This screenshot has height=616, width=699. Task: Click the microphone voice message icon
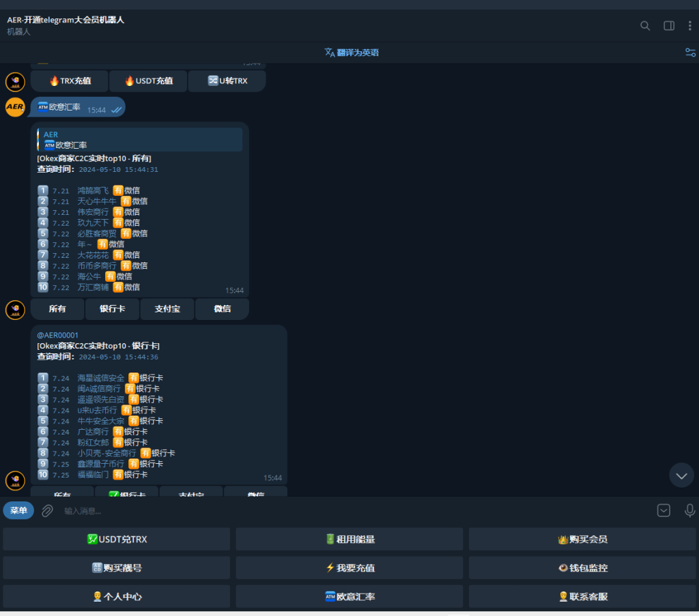[689, 511]
